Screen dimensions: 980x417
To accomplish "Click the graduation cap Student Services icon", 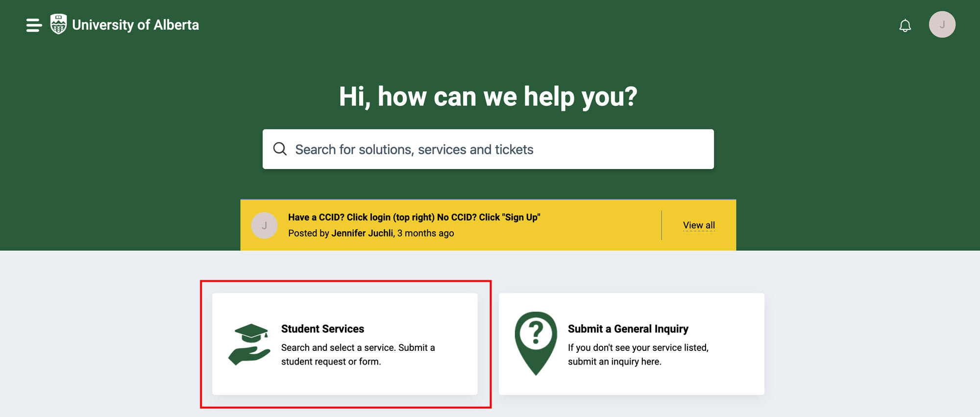I will click(249, 344).
